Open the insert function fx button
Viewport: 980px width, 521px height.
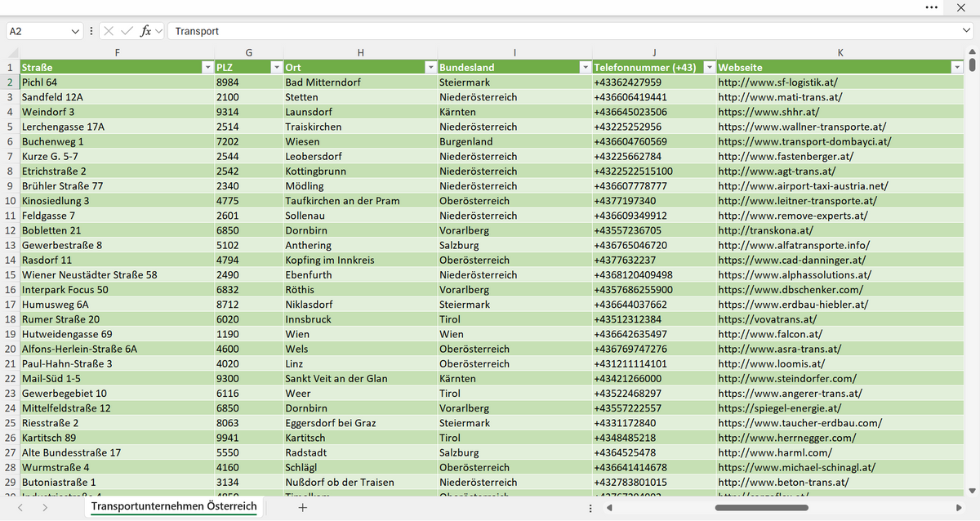click(x=145, y=31)
